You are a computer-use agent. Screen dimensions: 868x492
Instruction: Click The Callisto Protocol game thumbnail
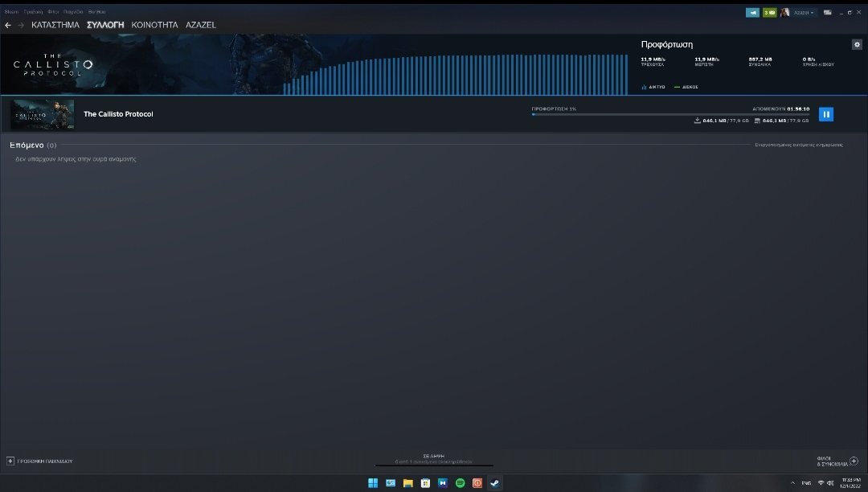[43, 115]
